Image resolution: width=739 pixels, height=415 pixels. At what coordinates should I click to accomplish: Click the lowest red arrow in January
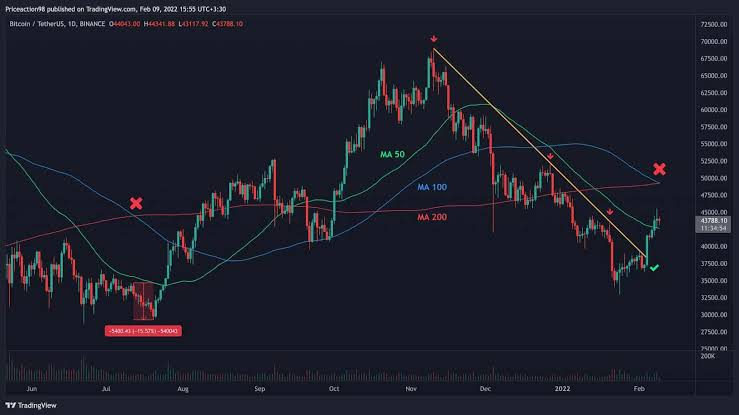[x=610, y=212]
